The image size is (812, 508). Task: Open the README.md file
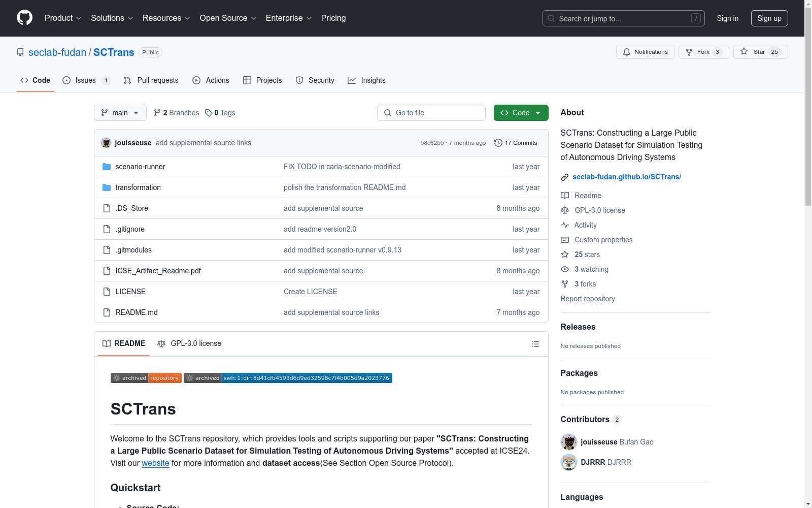click(137, 312)
